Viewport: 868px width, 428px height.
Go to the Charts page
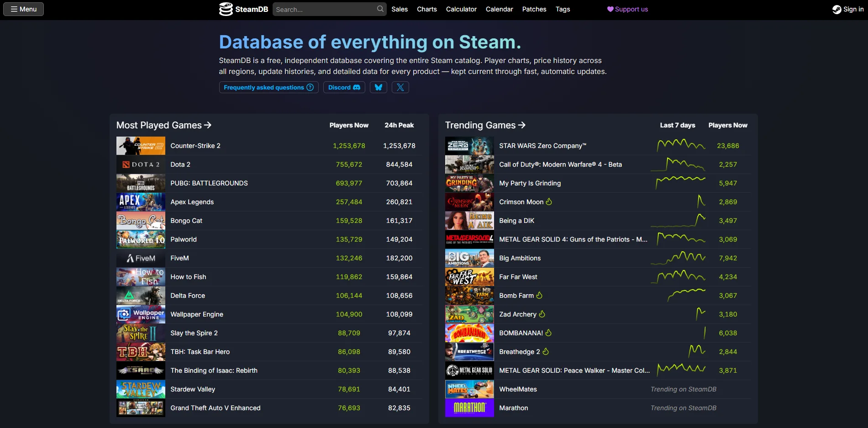[427, 9]
